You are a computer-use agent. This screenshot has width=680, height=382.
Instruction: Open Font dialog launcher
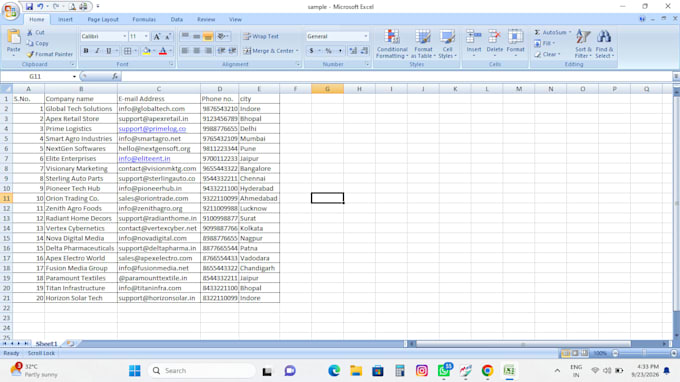click(x=171, y=64)
